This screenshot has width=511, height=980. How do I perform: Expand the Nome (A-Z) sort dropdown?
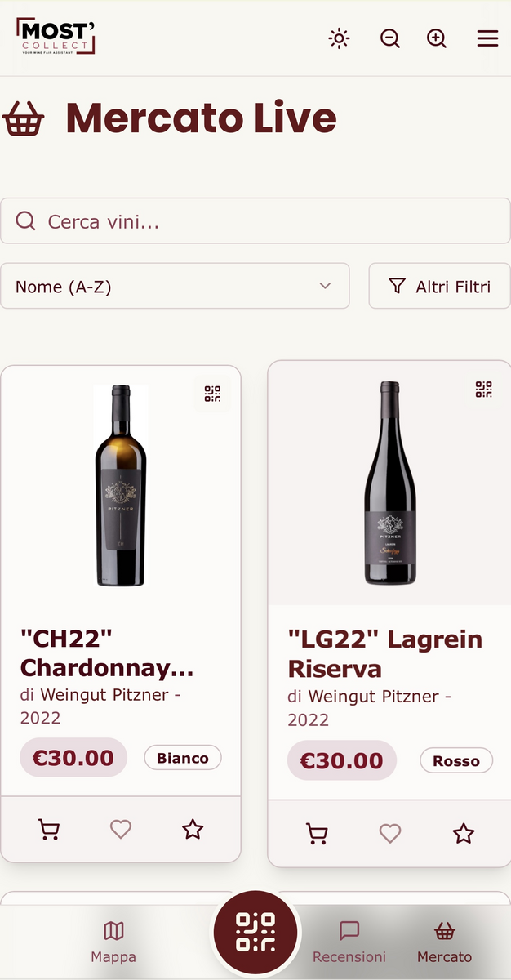pyautogui.click(x=175, y=286)
